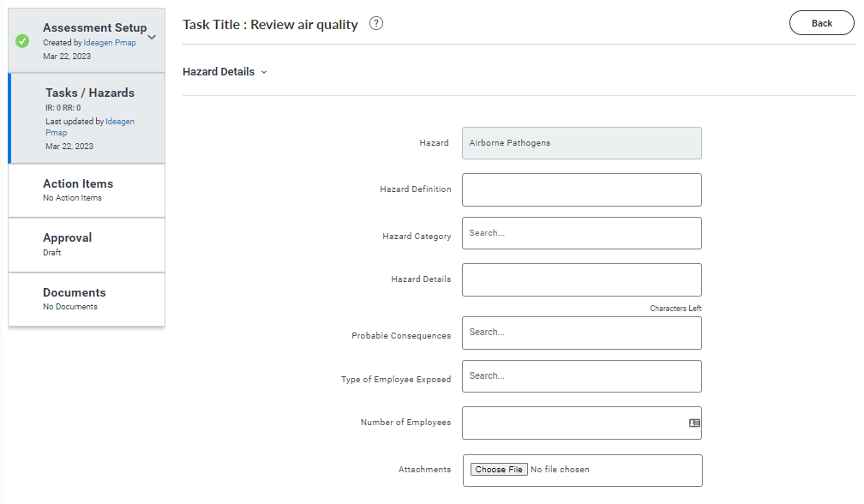
Task: Open the Hazard Category search dropdown
Action: tap(581, 233)
